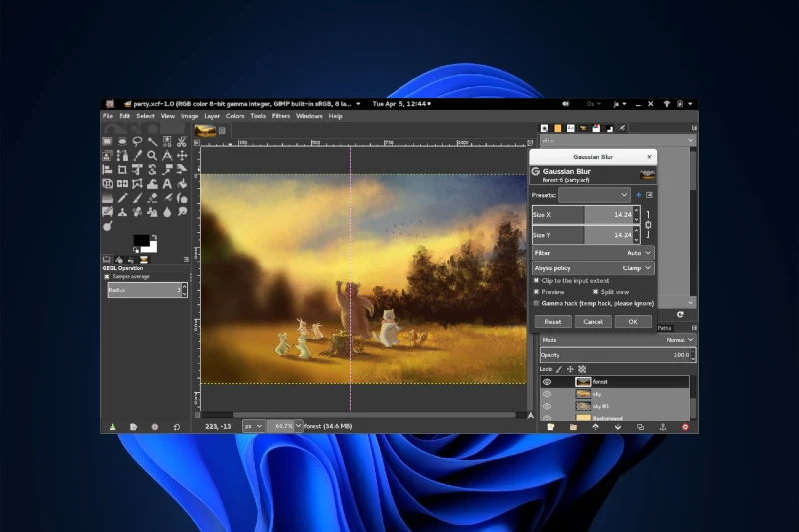Hide the forest layer
Image resolution: width=799 pixels, height=532 pixels.
(x=547, y=382)
